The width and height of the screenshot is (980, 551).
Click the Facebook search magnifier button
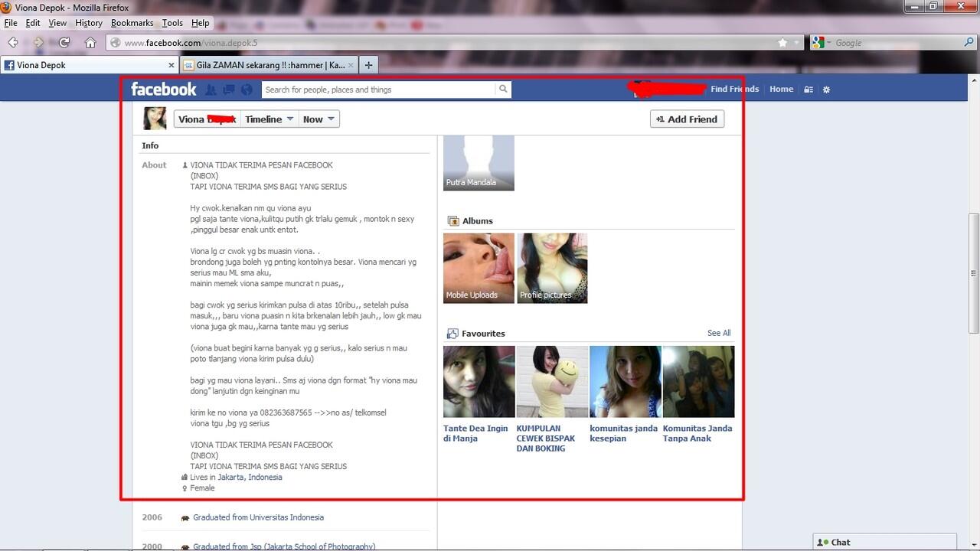click(503, 90)
